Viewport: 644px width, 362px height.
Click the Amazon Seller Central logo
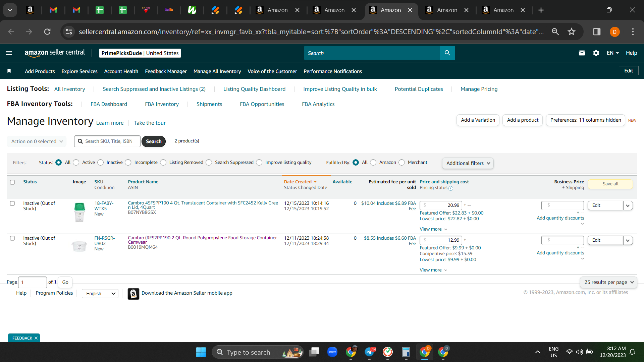(x=55, y=53)
